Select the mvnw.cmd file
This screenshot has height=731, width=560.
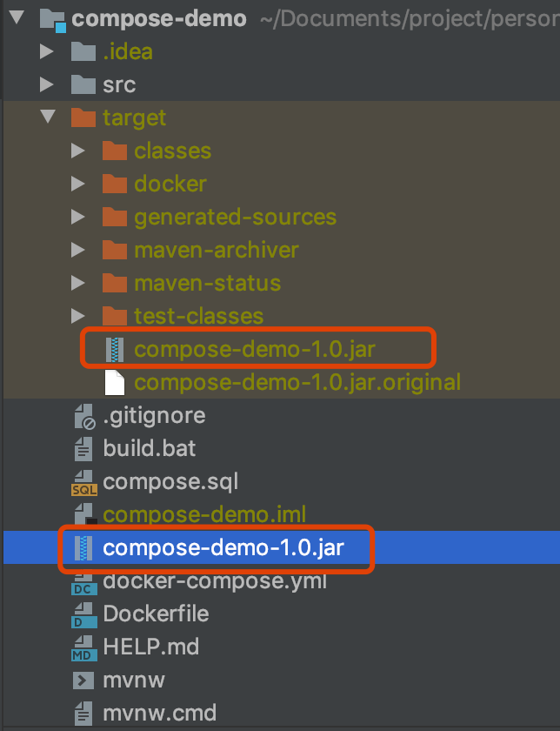click(x=159, y=714)
